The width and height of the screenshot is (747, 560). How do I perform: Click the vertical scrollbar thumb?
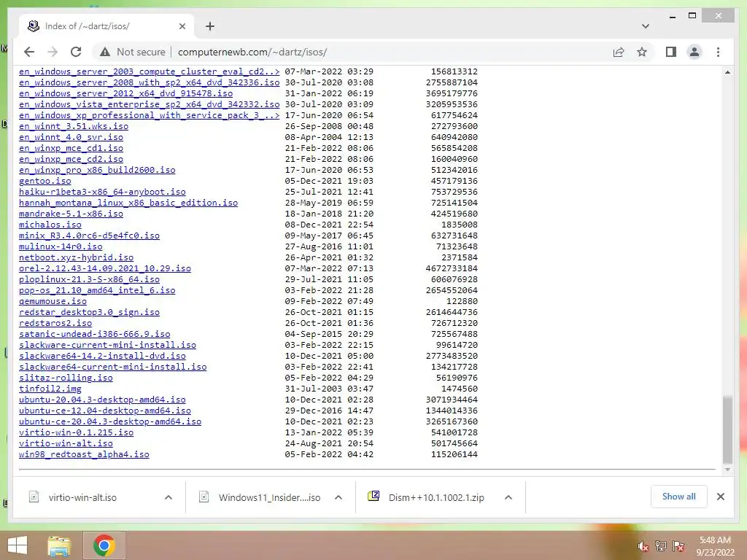727,429
